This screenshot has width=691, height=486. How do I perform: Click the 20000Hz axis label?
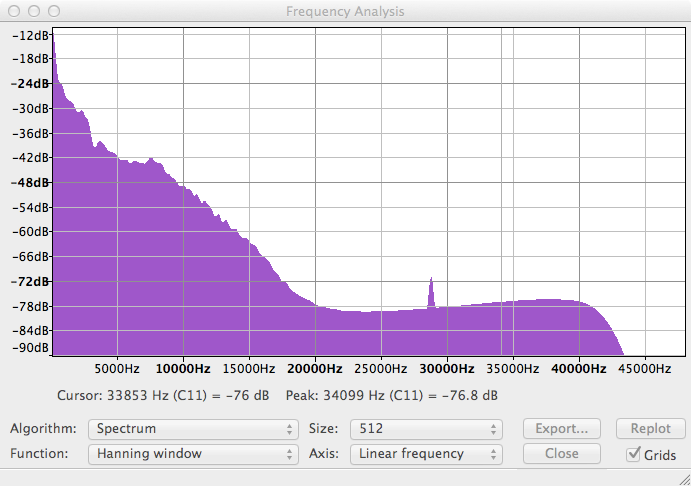pyautogui.click(x=315, y=369)
